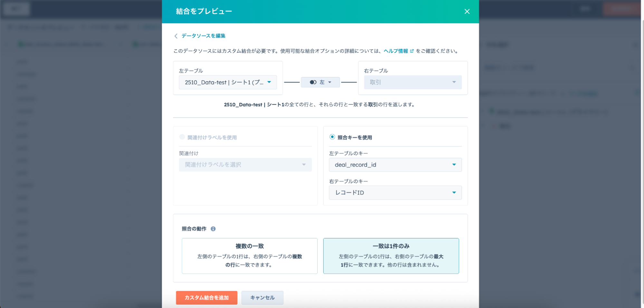Click the caret arrow in レコードID field
Viewport: 644px width, 308px height.
(x=454, y=193)
